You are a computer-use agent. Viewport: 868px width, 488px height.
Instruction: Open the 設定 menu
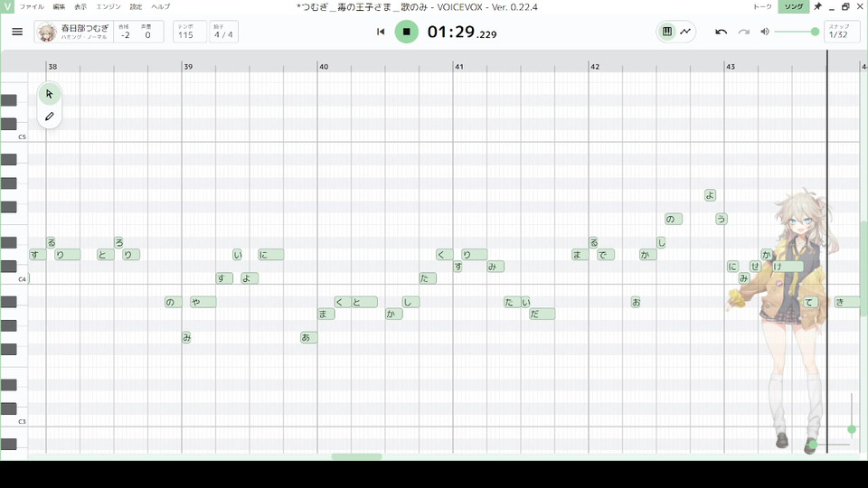click(137, 6)
